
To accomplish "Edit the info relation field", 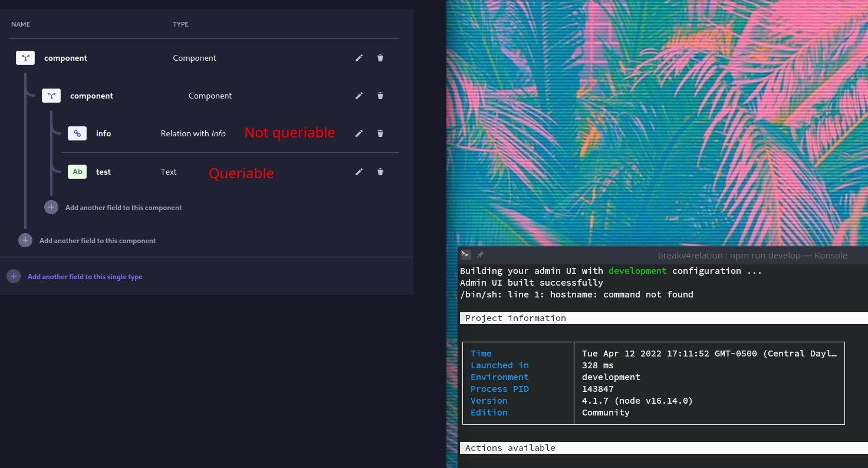I will tap(359, 133).
